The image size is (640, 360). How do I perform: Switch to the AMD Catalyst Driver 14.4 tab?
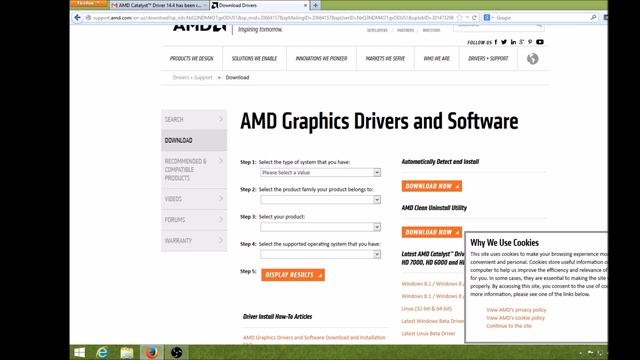pyautogui.click(x=159, y=5)
